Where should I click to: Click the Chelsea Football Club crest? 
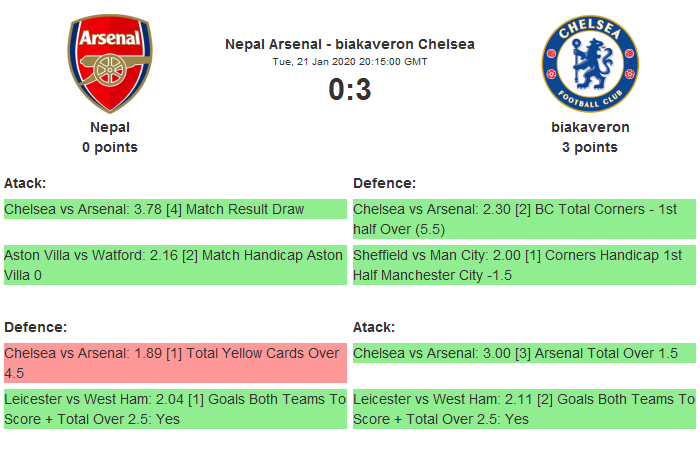pos(590,62)
